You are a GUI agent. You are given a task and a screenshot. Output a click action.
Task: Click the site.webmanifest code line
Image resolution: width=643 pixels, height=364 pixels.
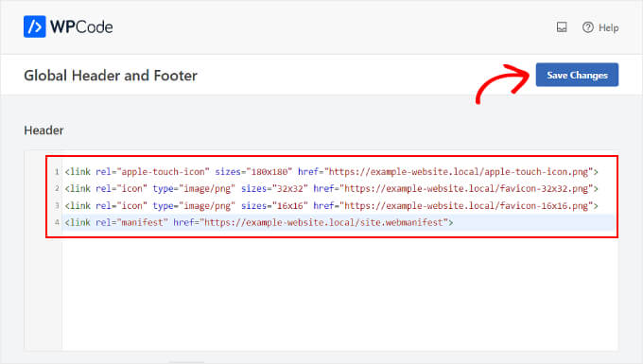pos(259,222)
